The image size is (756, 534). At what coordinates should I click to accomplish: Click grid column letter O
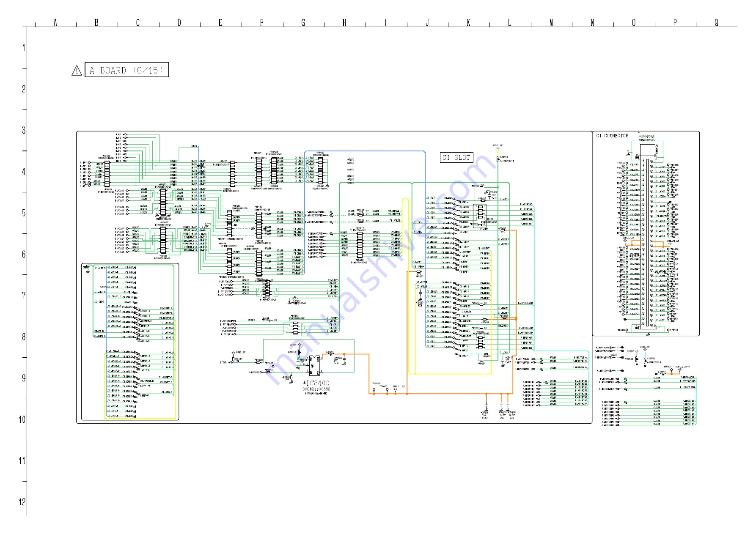[633, 23]
